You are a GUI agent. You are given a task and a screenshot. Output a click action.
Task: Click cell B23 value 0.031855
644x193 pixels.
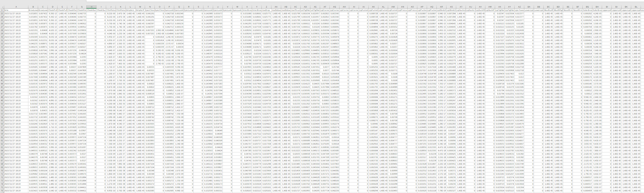[x=33, y=13]
